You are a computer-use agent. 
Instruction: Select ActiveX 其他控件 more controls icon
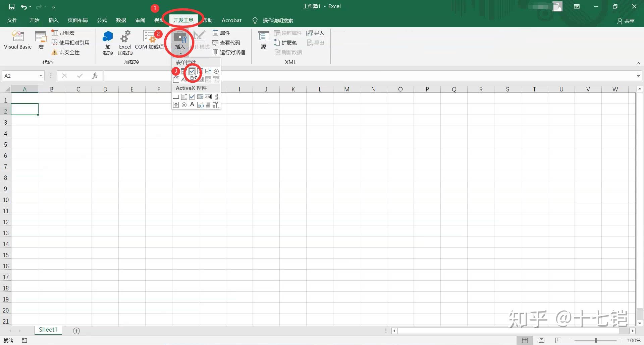pyautogui.click(x=216, y=105)
